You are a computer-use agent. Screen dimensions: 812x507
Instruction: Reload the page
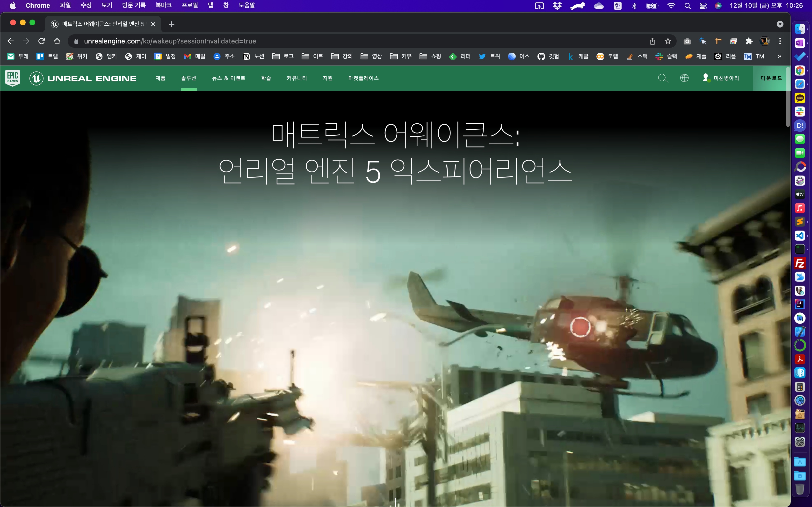click(42, 41)
